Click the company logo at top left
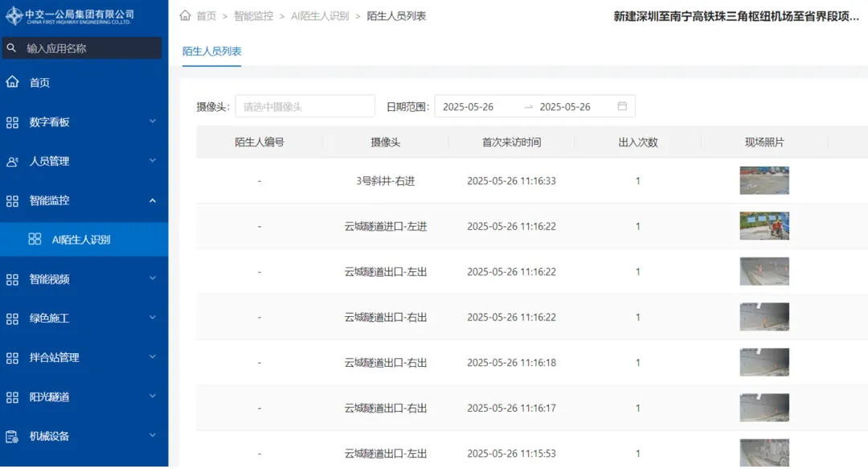This screenshot has width=868, height=469. tap(70, 15)
